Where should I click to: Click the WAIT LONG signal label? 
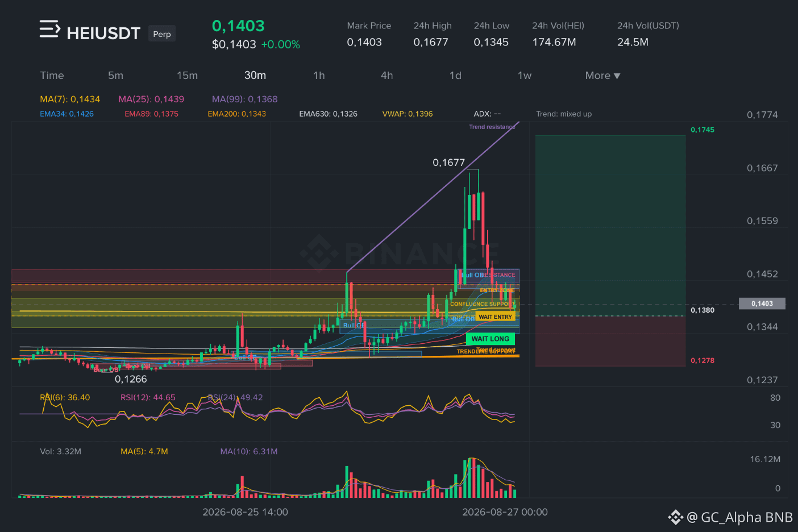[491, 339]
